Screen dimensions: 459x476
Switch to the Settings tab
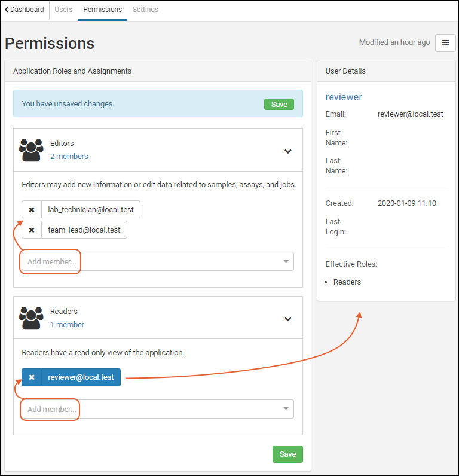145,10
